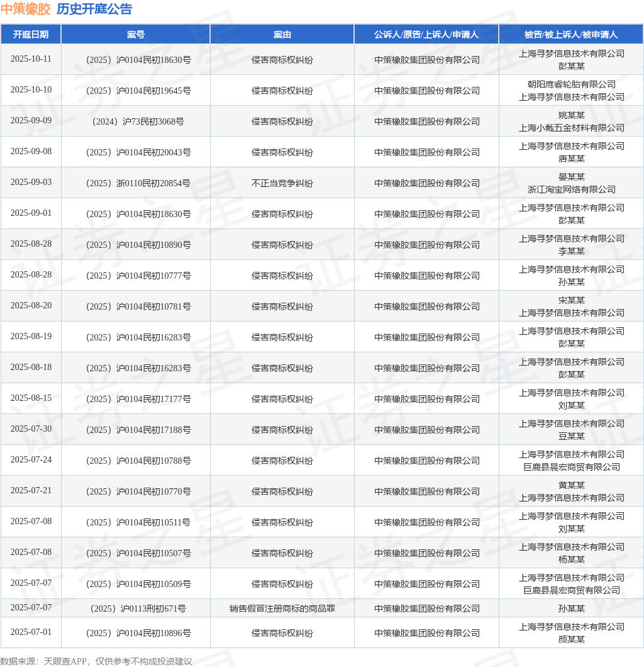This screenshot has width=644, height=667.
Task: Pick case number (2025)沪0104民初10781号
Action: (138, 306)
